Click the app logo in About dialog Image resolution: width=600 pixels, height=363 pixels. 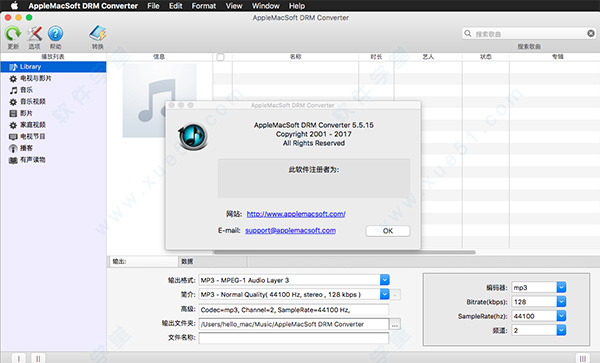pos(193,137)
